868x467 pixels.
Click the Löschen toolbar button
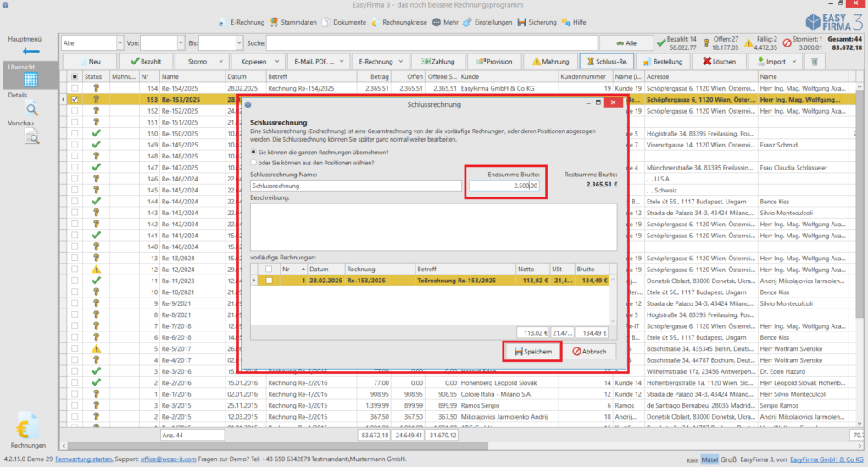pos(720,61)
